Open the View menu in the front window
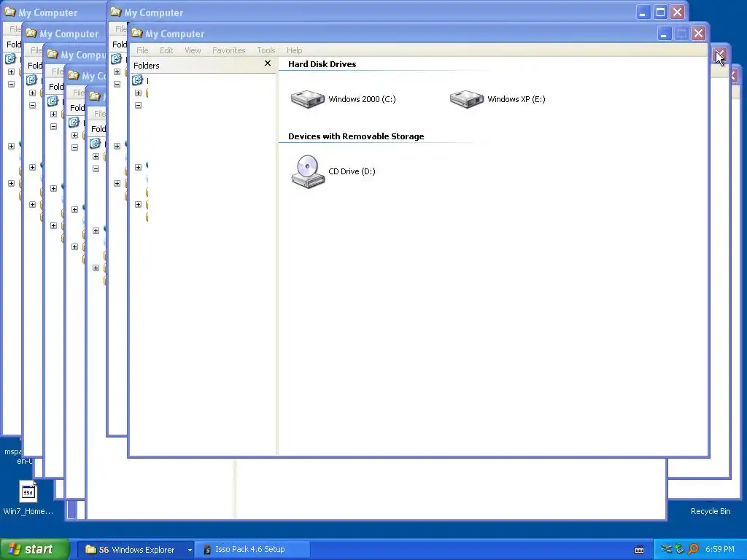 tap(193, 50)
